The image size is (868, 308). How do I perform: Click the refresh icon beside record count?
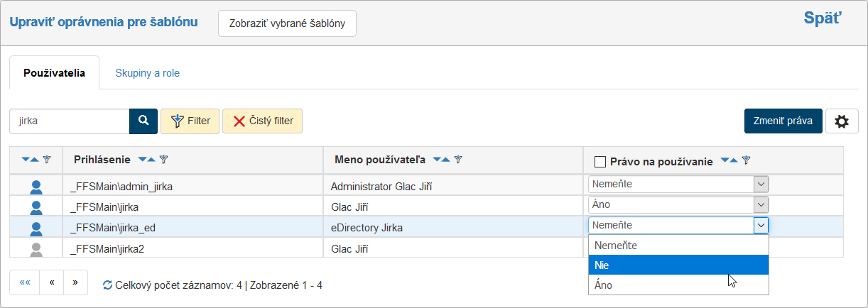107,285
